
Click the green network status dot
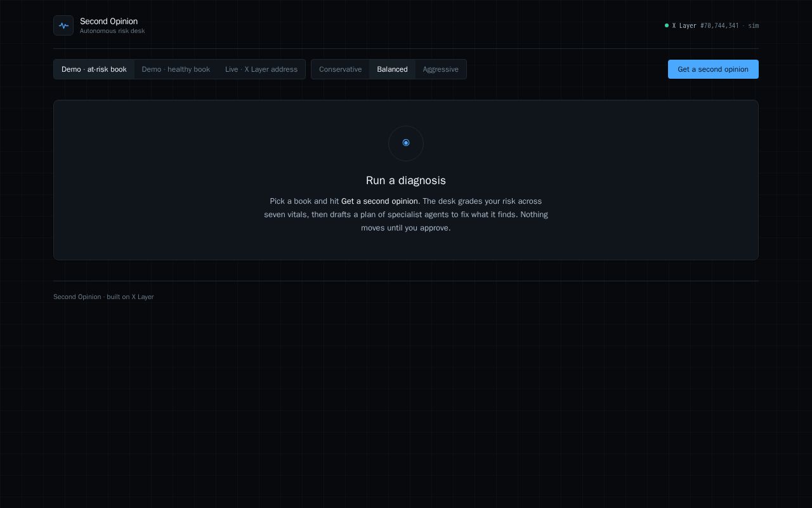(x=667, y=25)
